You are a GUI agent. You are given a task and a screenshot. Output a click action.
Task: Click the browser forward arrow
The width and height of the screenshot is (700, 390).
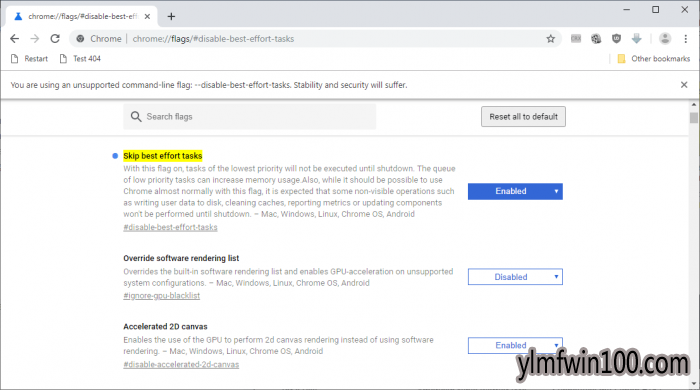click(x=35, y=39)
